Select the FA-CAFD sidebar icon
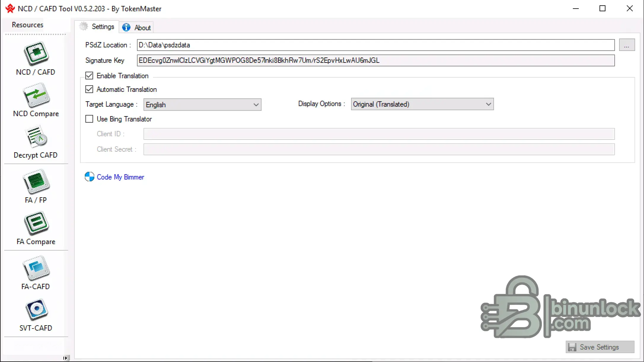Viewport: 644px width, 362px height. tap(36, 268)
